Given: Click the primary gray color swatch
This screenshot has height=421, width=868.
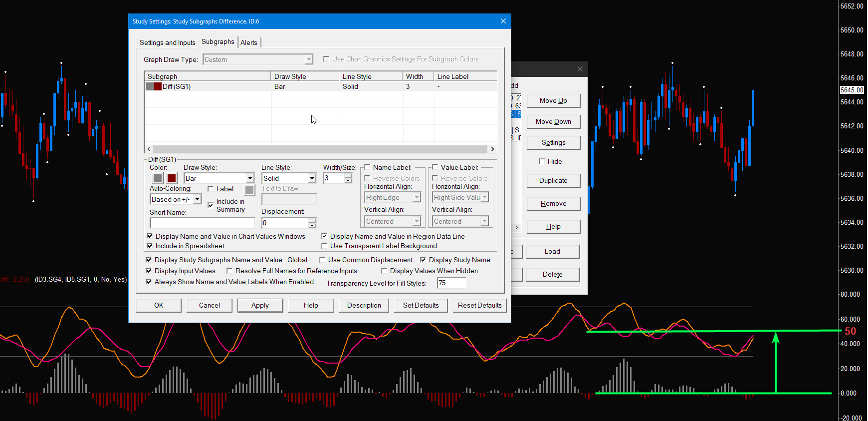Looking at the screenshot, I should coord(158,178).
